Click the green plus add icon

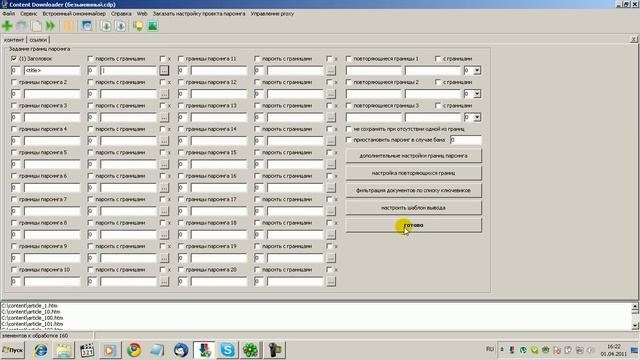[7, 26]
